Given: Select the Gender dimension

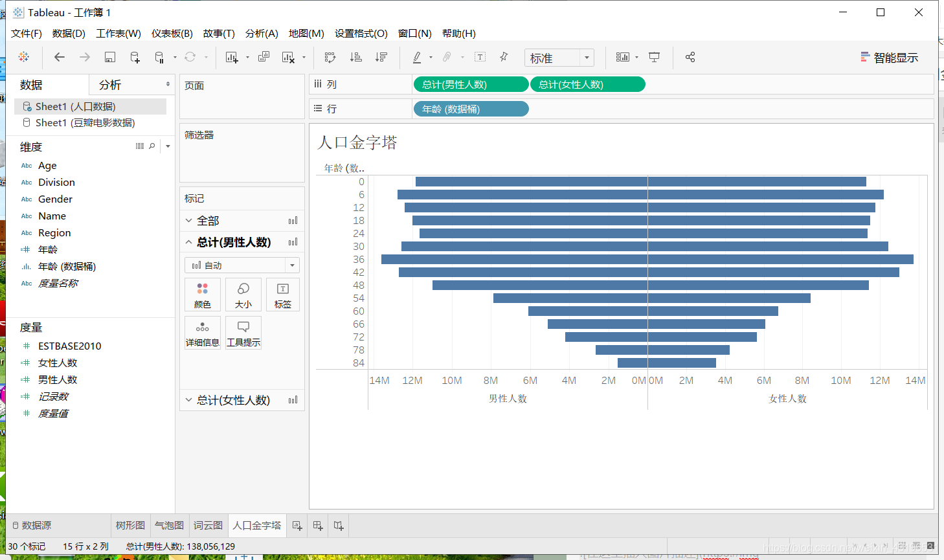Looking at the screenshot, I should (55, 199).
